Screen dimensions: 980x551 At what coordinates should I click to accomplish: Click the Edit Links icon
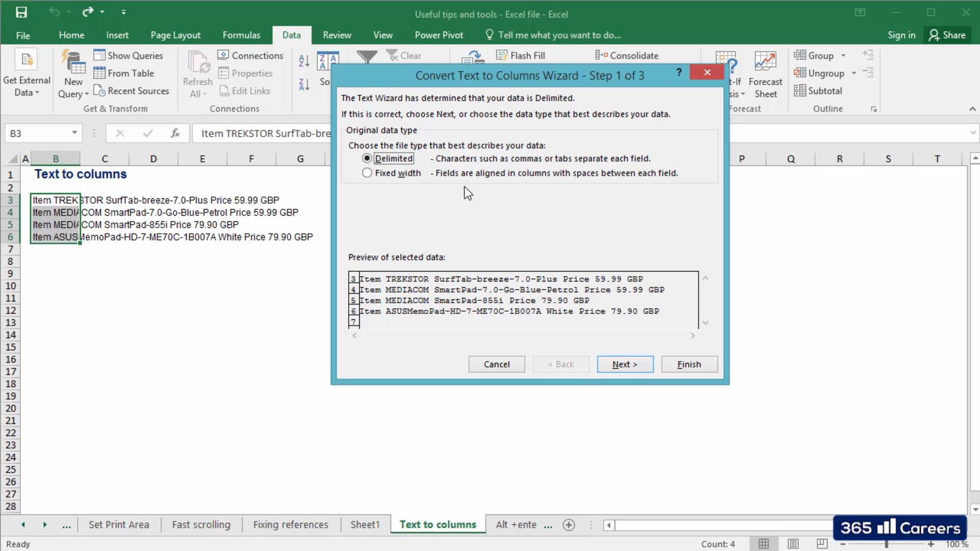point(245,91)
